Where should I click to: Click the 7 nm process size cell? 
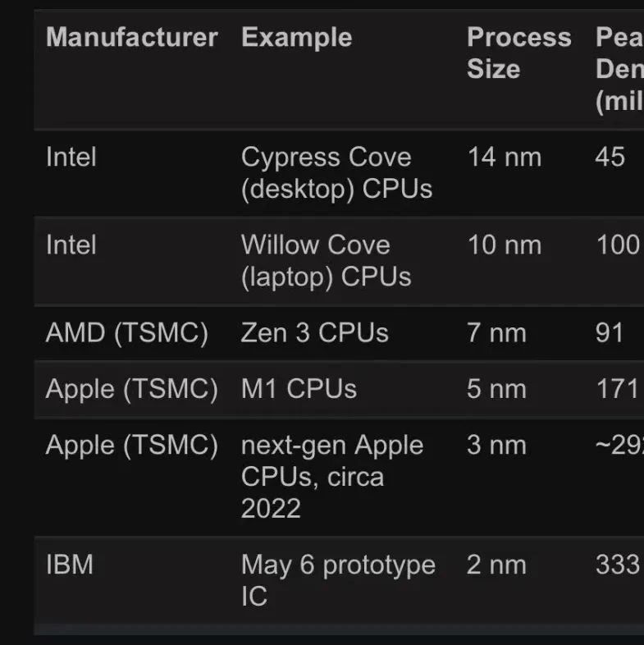[x=496, y=333]
